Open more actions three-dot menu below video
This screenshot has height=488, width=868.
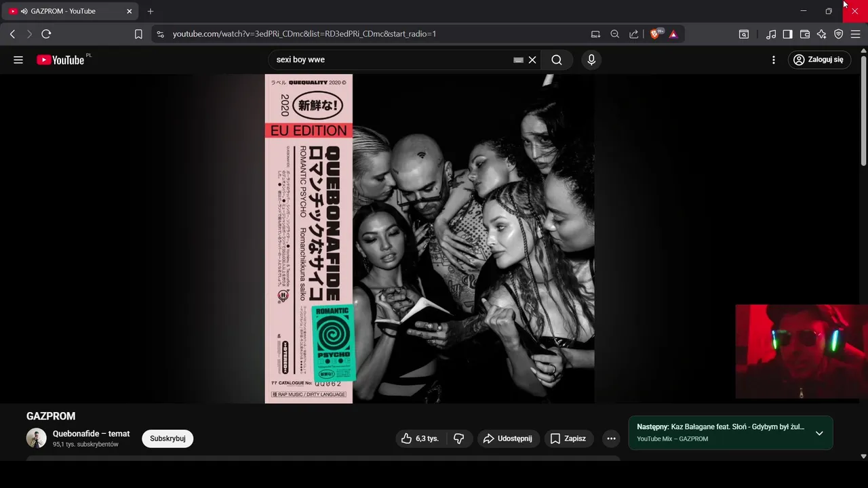(x=611, y=439)
